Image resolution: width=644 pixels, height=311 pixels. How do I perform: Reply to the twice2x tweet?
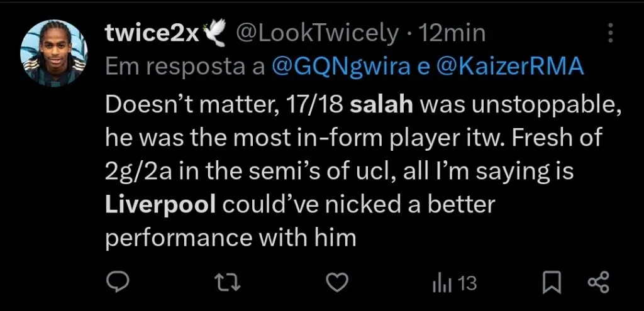point(118,283)
